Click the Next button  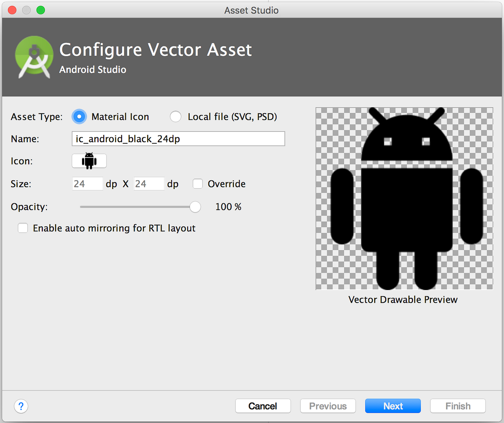[x=393, y=406]
